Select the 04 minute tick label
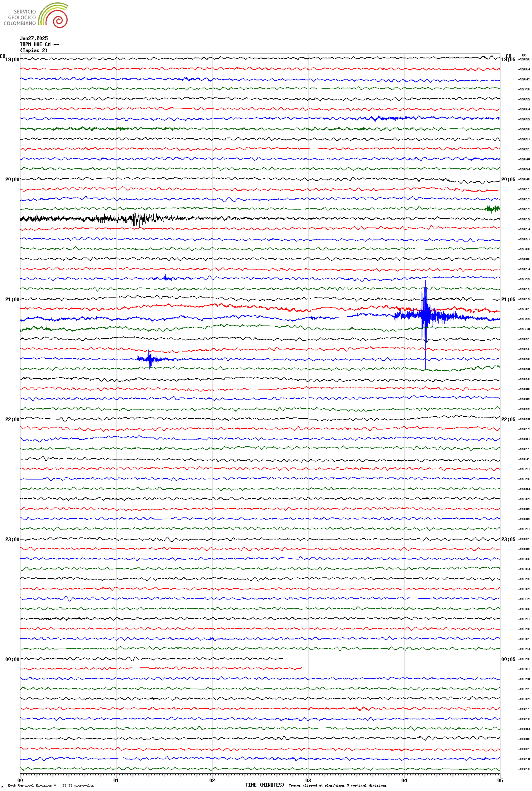This screenshot has width=532, height=791. (x=404, y=780)
